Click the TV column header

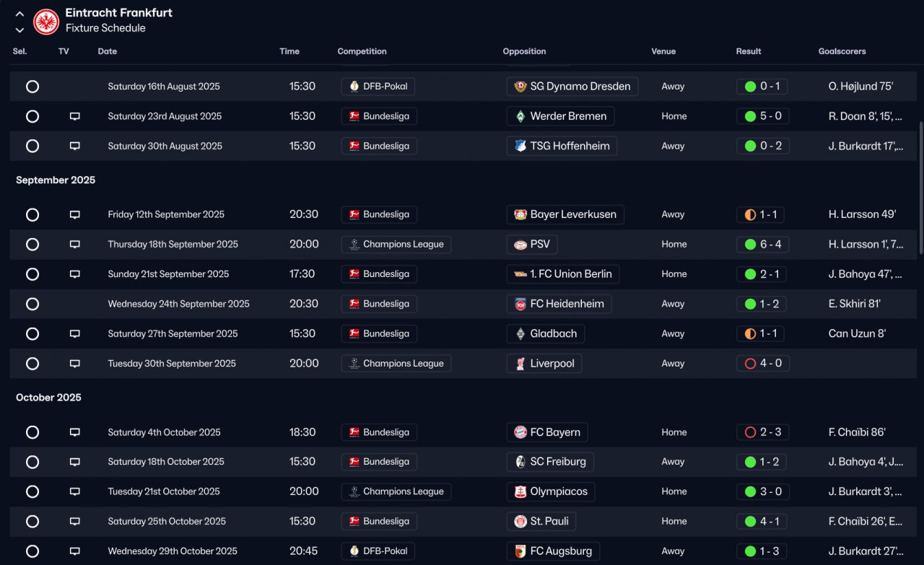[x=64, y=51]
